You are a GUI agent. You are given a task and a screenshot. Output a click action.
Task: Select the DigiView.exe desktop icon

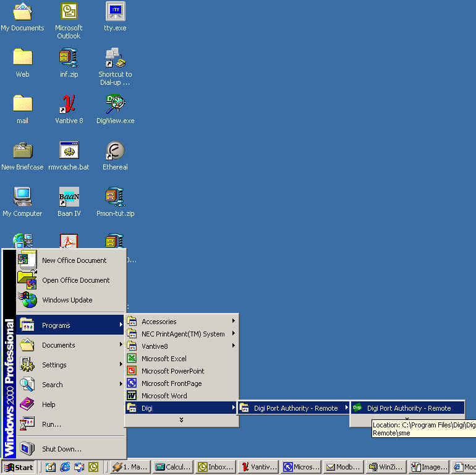tap(115, 104)
